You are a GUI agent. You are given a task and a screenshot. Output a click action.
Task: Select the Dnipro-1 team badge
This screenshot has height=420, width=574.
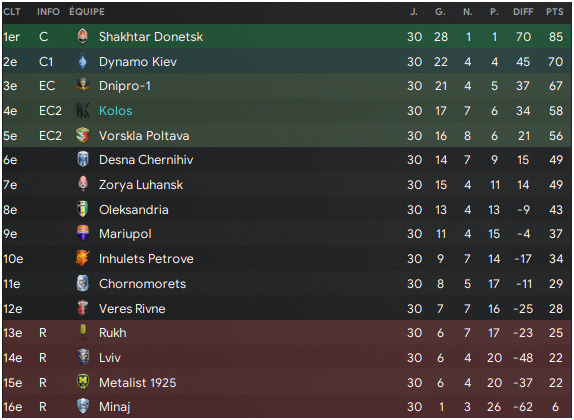pos(83,85)
